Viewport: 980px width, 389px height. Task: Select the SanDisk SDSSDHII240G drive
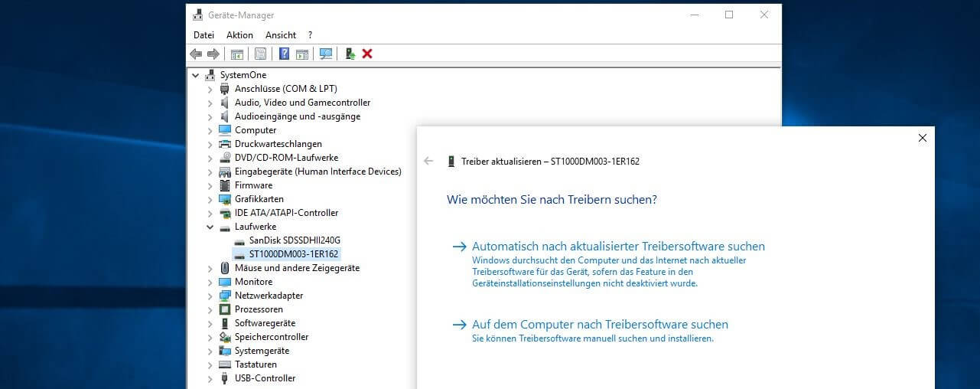click(x=295, y=240)
